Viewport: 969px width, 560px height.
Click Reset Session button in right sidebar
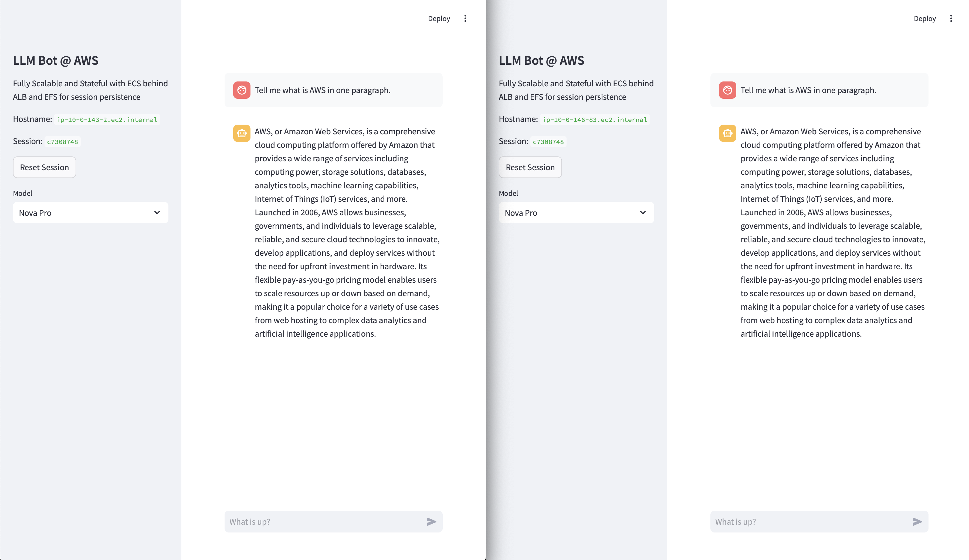point(530,167)
